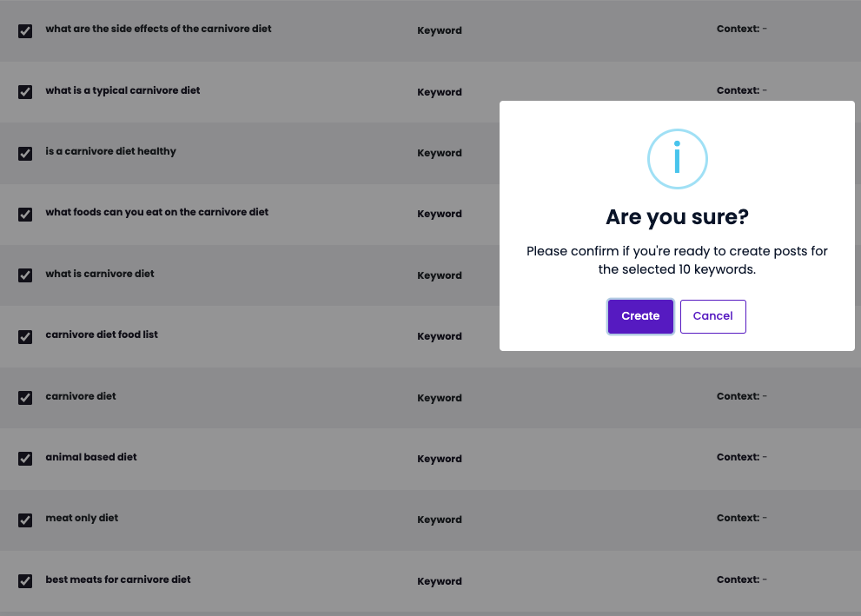Image resolution: width=861 pixels, height=616 pixels.
Task: Uncheck 'is a carnivore diet healthy'
Action: tap(25, 153)
